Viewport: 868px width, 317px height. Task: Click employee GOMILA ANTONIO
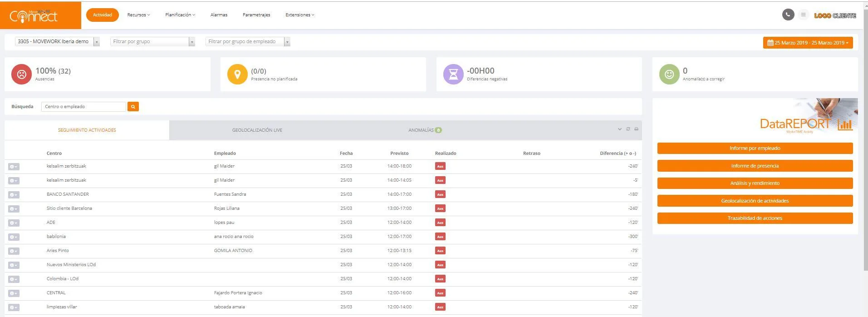(233, 251)
